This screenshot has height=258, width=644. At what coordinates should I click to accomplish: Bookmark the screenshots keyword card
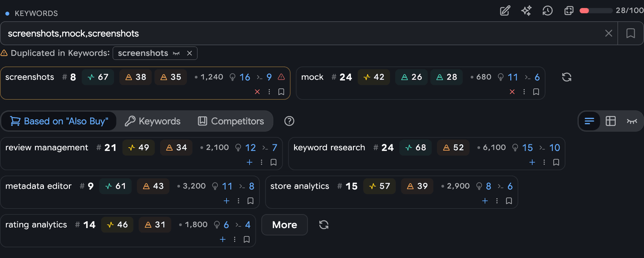pyautogui.click(x=281, y=92)
